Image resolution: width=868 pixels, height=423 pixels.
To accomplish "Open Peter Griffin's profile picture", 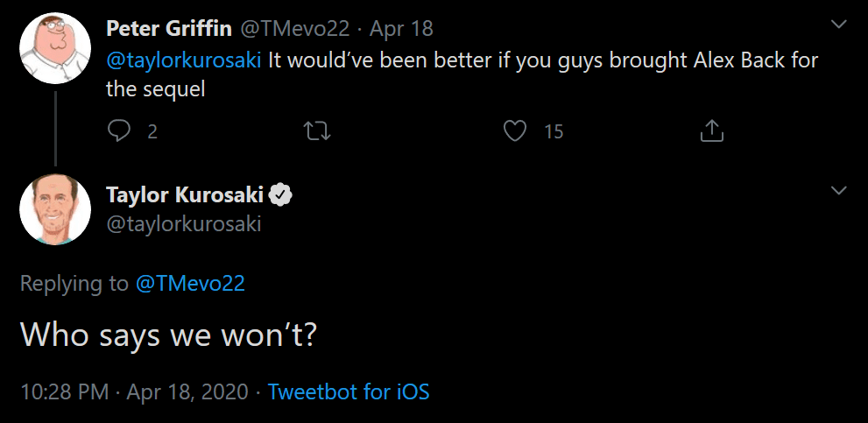I will pyautogui.click(x=54, y=50).
